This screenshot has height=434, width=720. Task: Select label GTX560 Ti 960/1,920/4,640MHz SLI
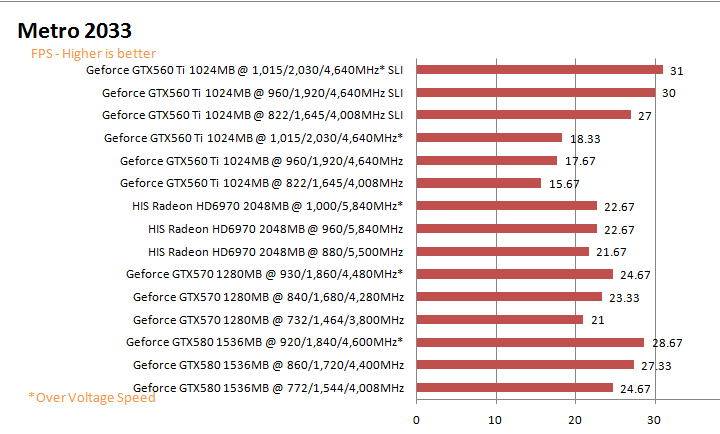click(253, 93)
